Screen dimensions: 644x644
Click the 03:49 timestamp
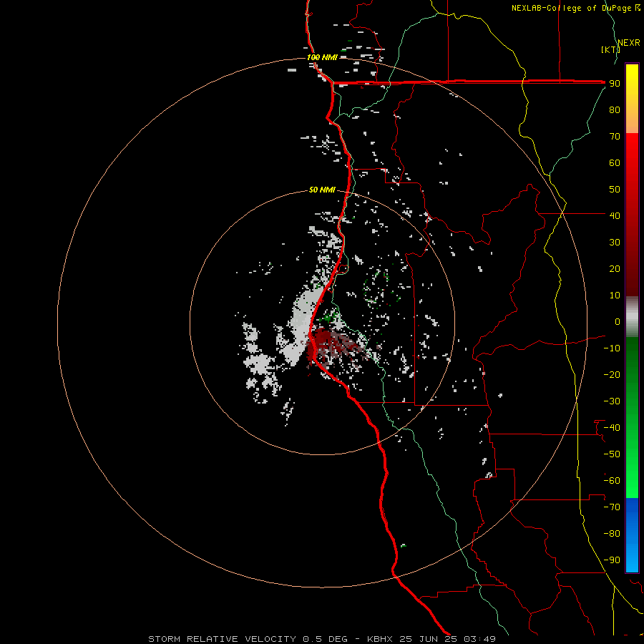coord(479,639)
